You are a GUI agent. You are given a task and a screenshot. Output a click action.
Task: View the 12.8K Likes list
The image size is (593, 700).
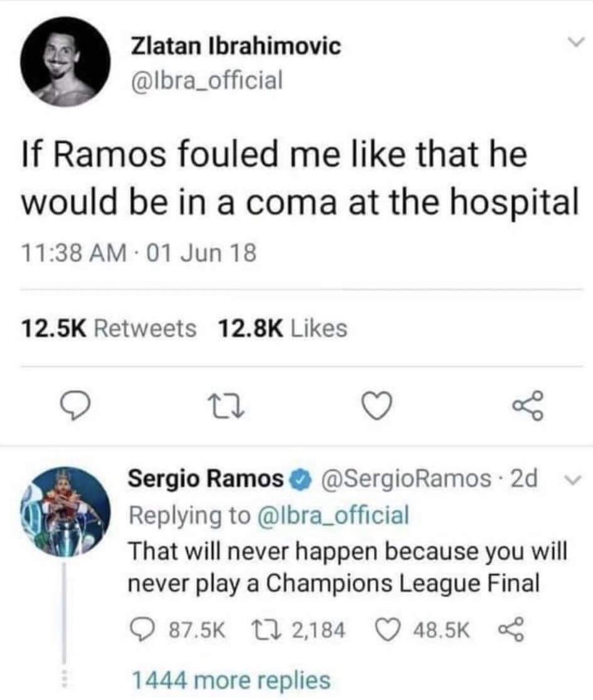282,329
